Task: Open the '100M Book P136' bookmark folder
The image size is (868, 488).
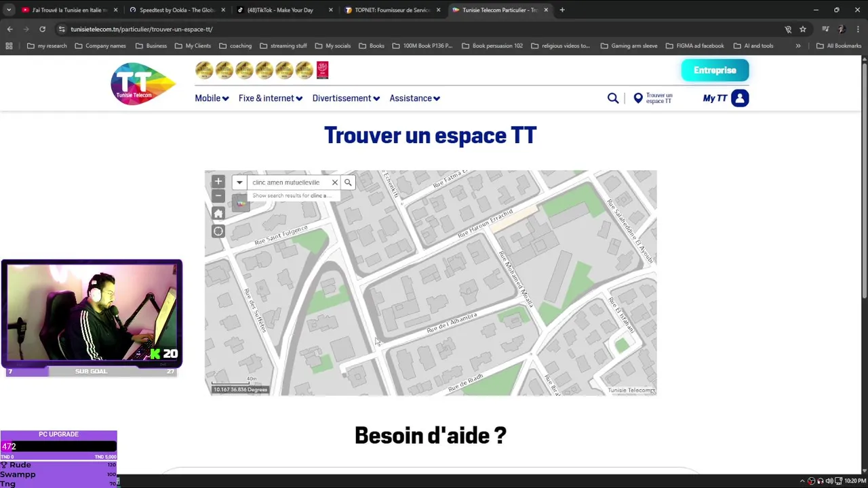Action: (x=422, y=46)
